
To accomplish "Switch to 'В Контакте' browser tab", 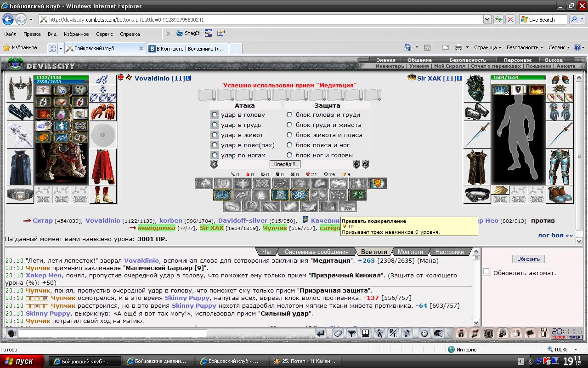I will (188, 48).
